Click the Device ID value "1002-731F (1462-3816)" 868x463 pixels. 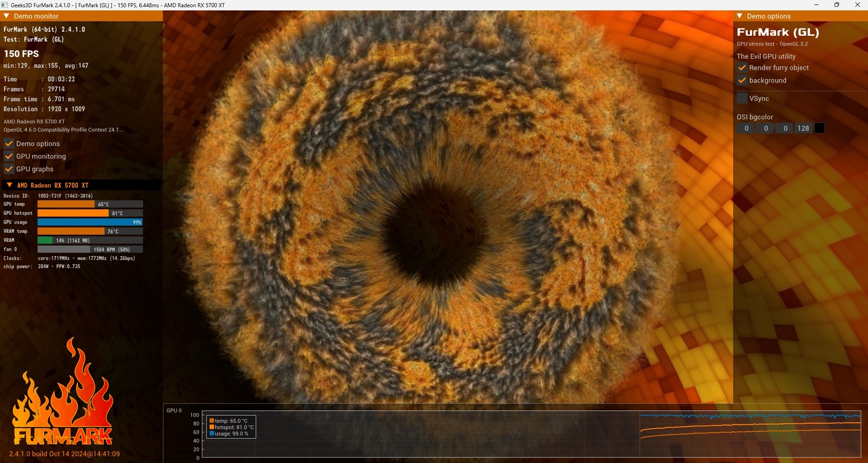pyautogui.click(x=66, y=196)
